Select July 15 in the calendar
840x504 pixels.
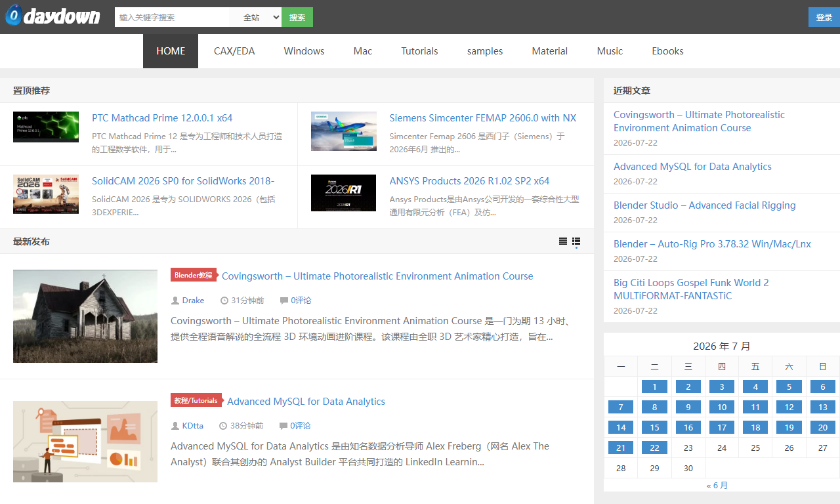click(x=655, y=427)
